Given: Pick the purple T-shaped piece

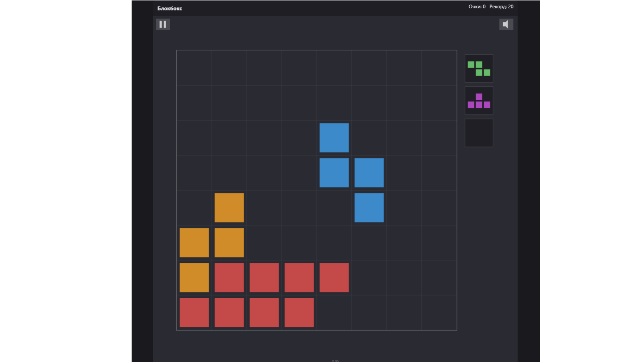Looking at the screenshot, I should [x=479, y=101].
